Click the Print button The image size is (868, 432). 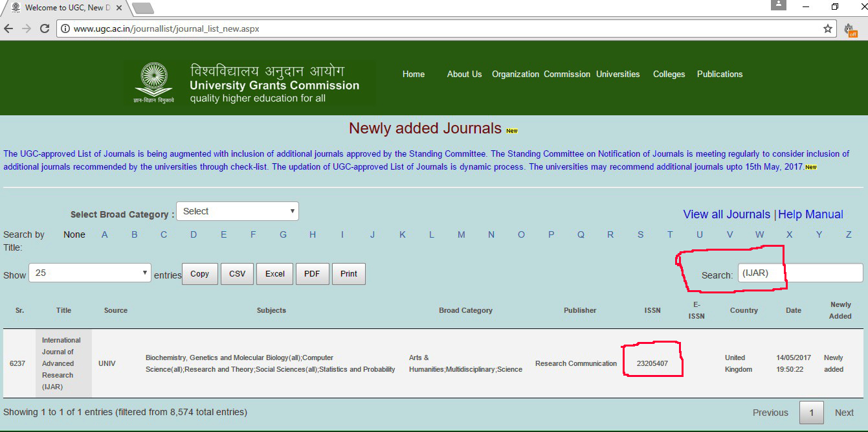point(349,273)
